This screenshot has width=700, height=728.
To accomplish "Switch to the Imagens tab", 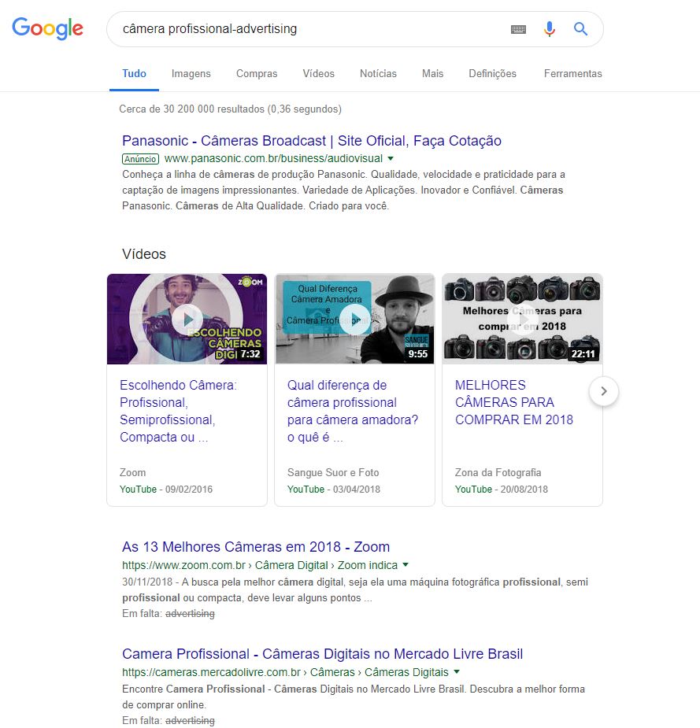I will pos(191,73).
